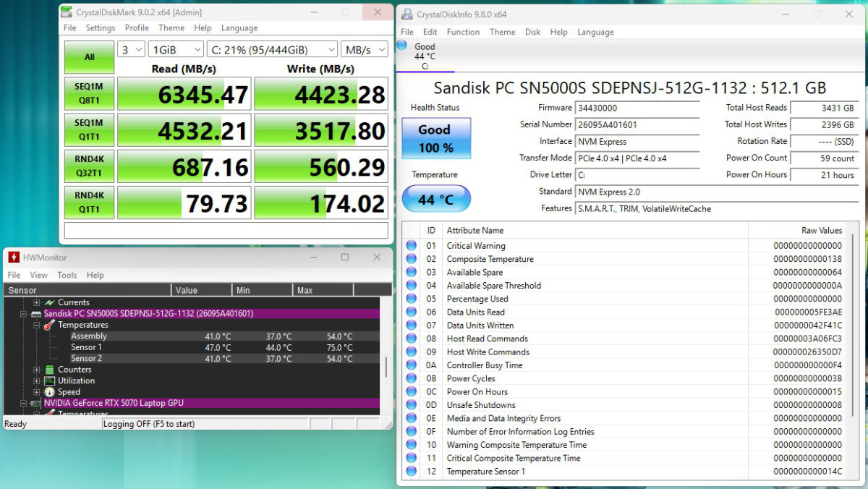Screen dimensions: 868x489
Task: Click the Speed gauge icon in HWMonitor
Action: coord(49,392)
